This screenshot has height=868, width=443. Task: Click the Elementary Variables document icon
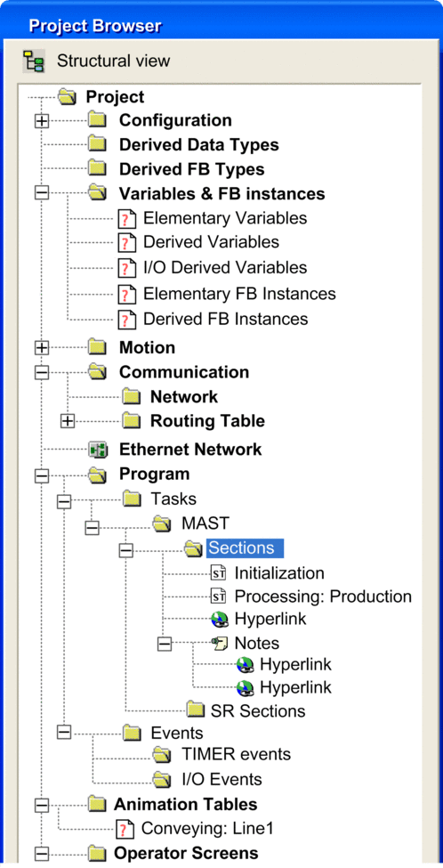click(x=126, y=218)
